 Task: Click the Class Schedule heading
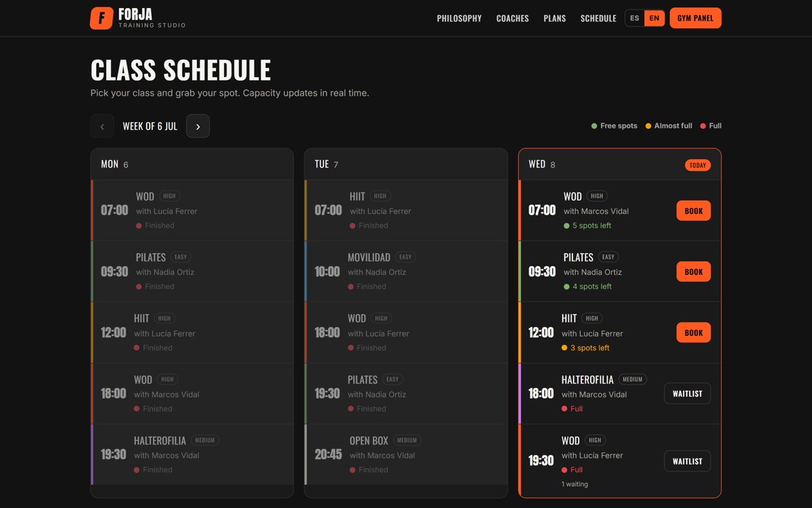pyautogui.click(x=181, y=70)
